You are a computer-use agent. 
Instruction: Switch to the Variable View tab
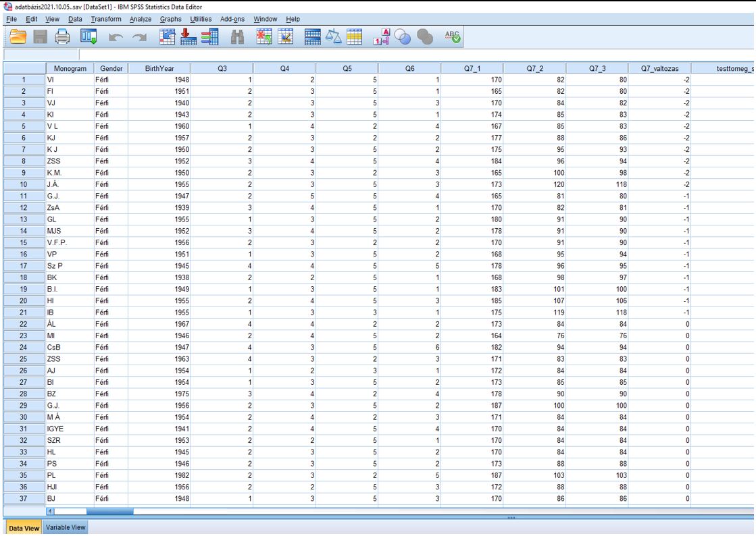click(66, 528)
